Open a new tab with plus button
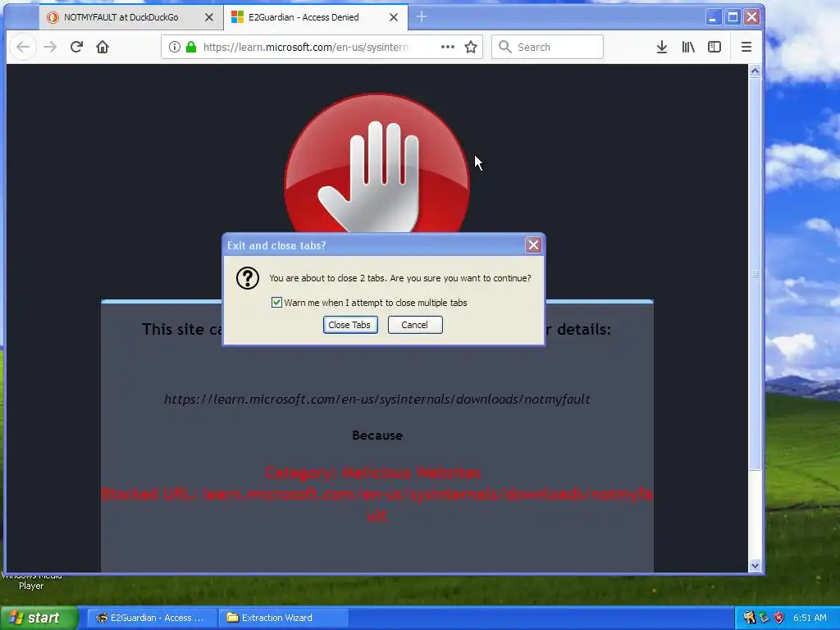840x630 pixels. coord(422,17)
